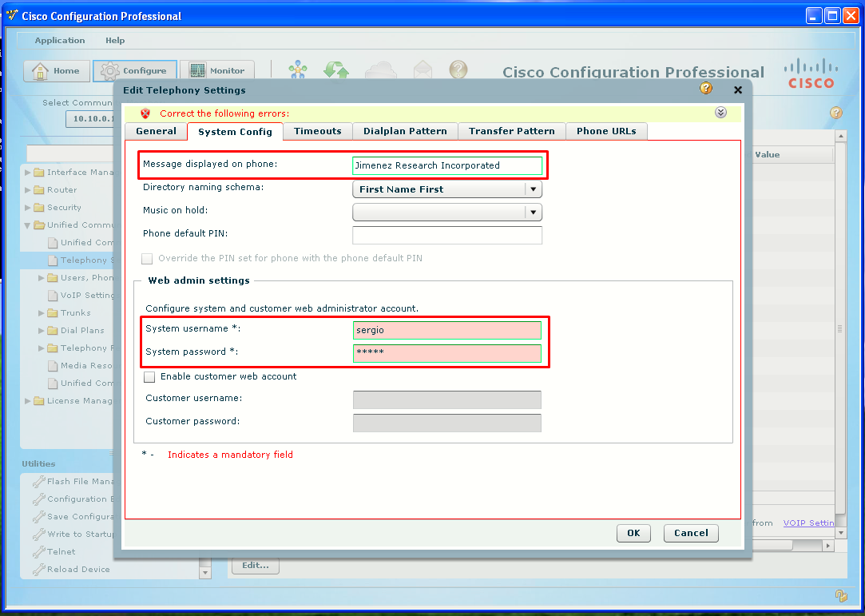Expand the Interface Management folder

[x=28, y=173]
